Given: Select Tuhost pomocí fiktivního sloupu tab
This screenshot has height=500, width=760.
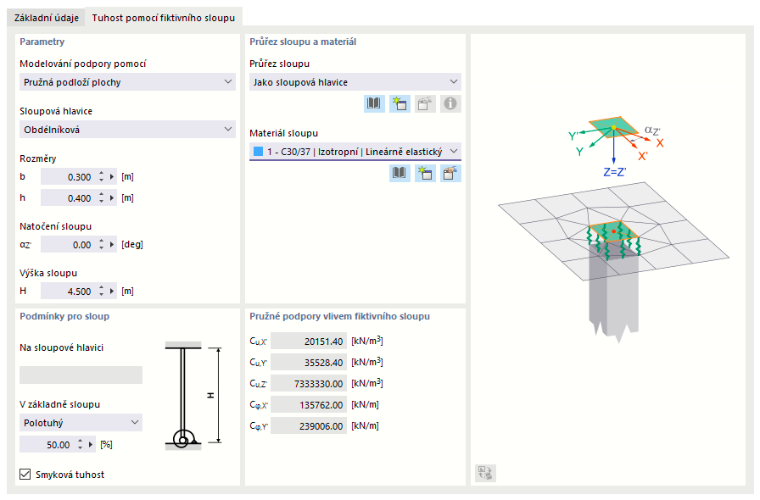Looking at the screenshot, I should 163,18.
